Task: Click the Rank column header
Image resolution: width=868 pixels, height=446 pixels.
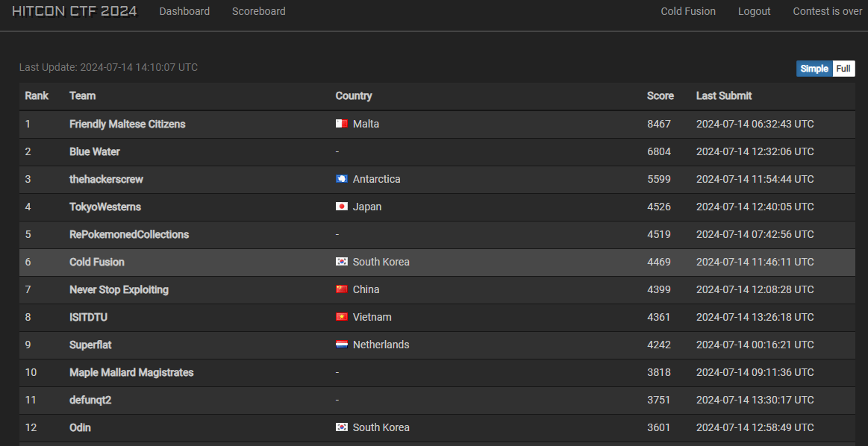Action: [x=37, y=95]
